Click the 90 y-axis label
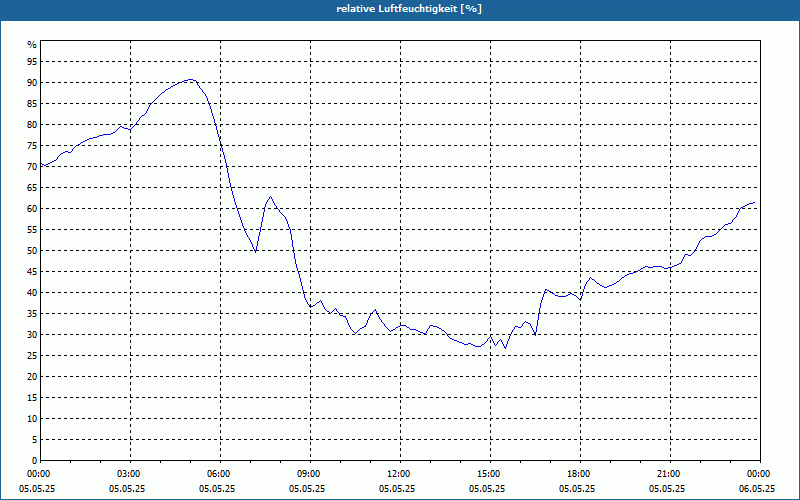Image resolution: width=800 pixels, height=500 pixels. (32, 83)
